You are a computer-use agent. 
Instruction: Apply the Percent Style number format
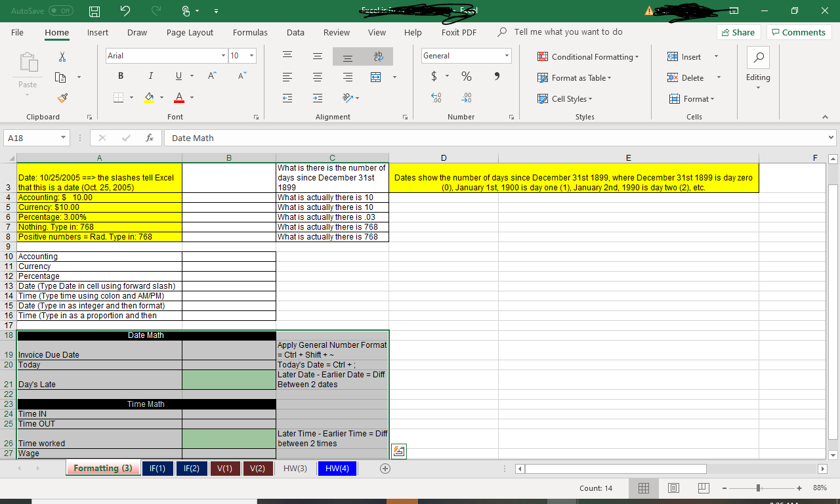pos(466,76)
